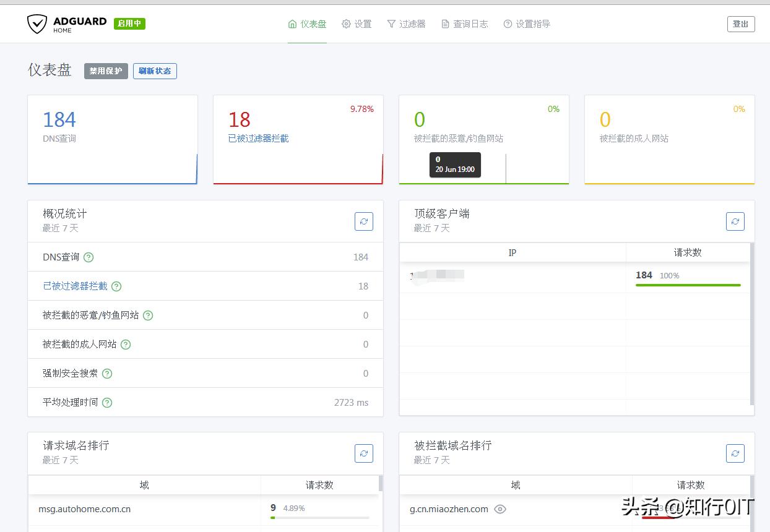Click the AdGuard Home shield logo

pos(37,24)
